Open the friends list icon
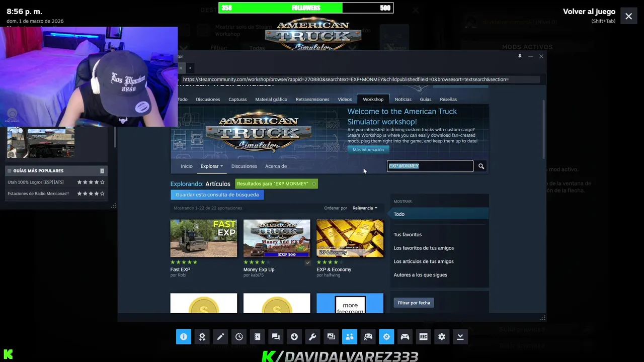 [x=350, y=337]
